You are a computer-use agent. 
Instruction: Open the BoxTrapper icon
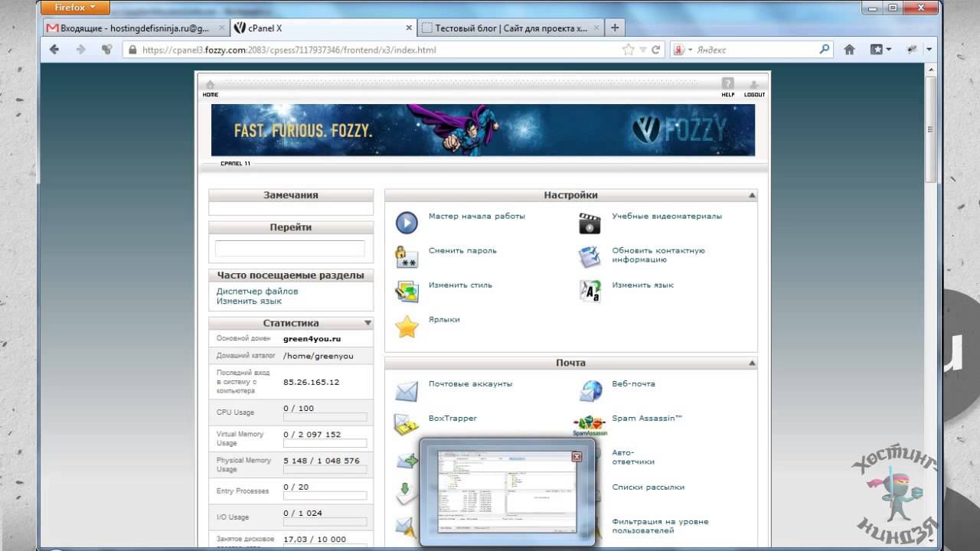click(407, 425)
